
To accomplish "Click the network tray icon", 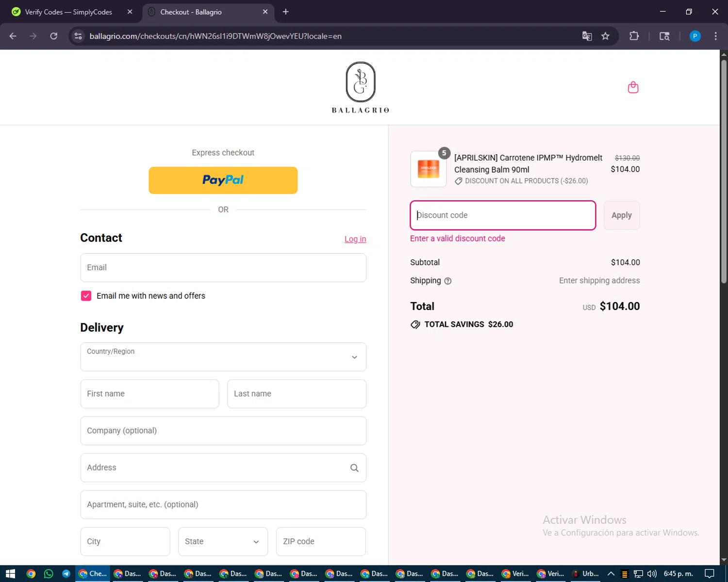I will 638,574.
